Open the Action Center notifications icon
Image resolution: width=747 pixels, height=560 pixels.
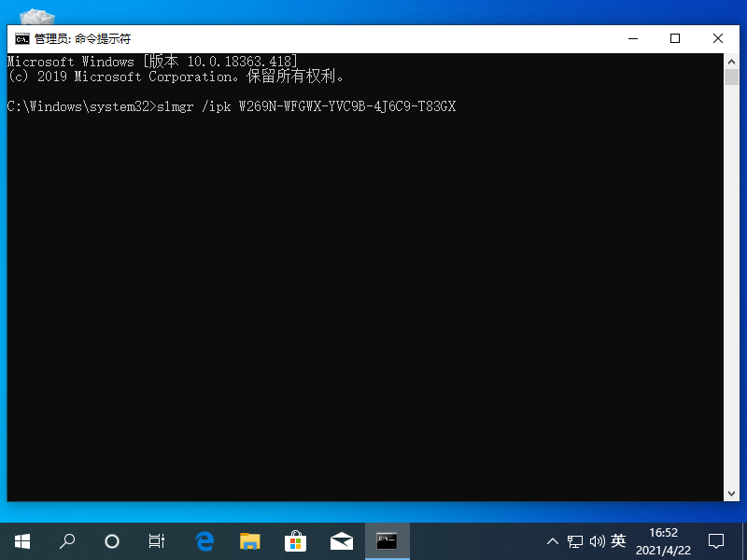[x=716, y=541]
